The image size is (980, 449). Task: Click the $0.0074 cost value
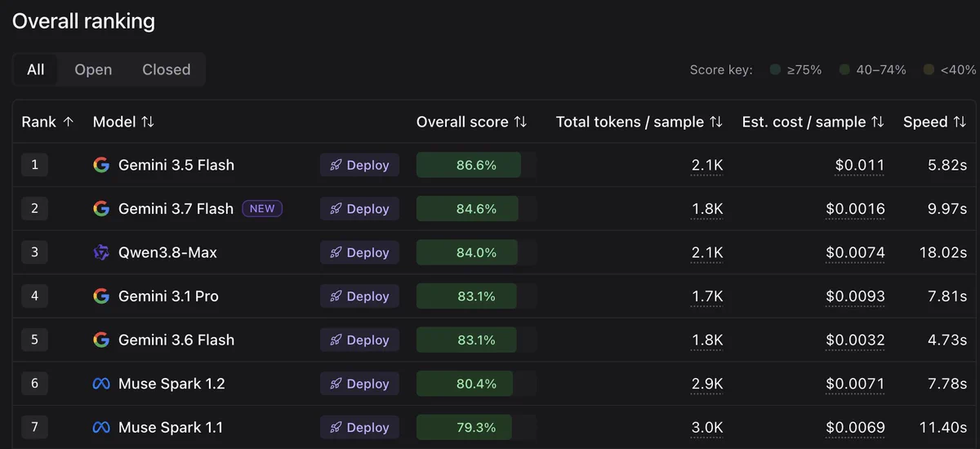(855, 252)
